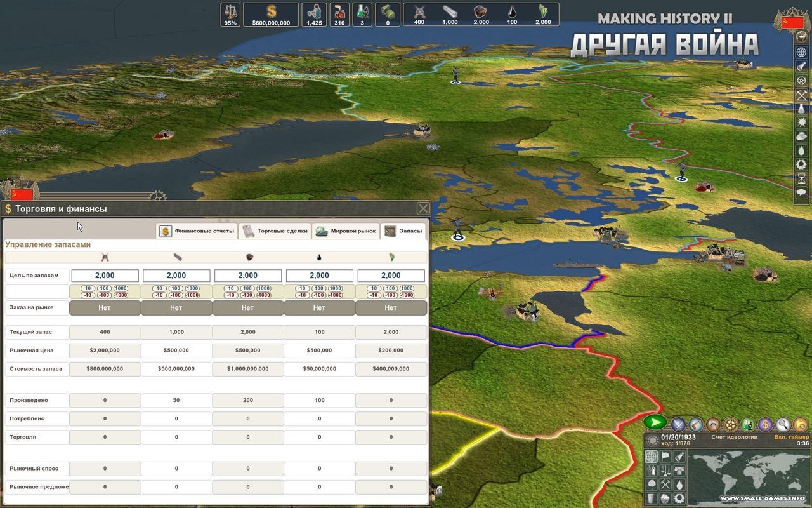Open the hat icon in the right sidebar
The image size is (812, 508).
(801, 136)
